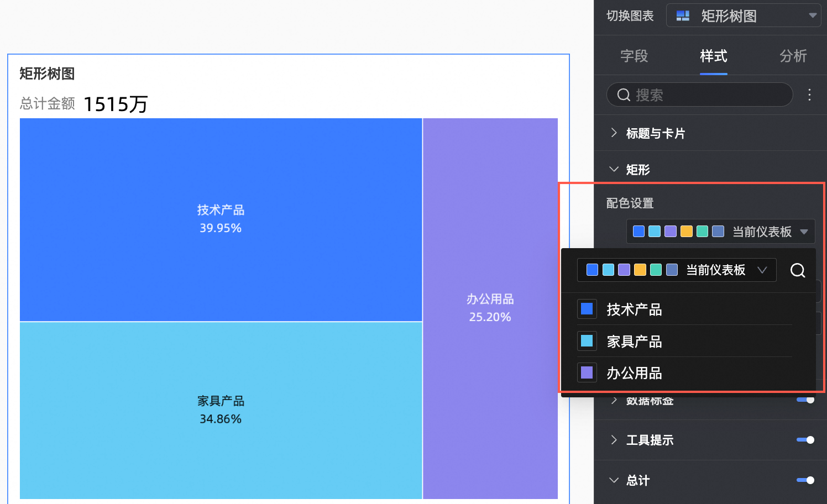
Task: Click the search magnifier in color popup
Action: [797, 270]
